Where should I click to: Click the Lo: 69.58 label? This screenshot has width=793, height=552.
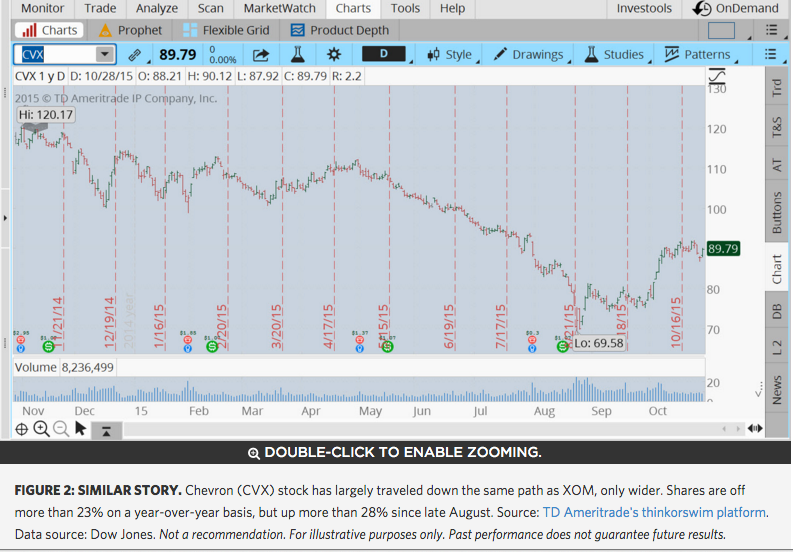coord(599,343)
